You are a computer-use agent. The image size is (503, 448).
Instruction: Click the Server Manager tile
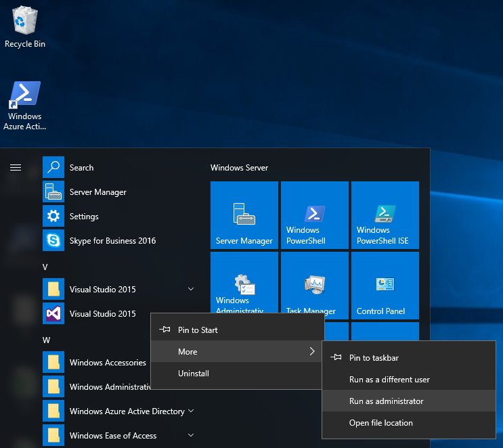click(244, 215)
